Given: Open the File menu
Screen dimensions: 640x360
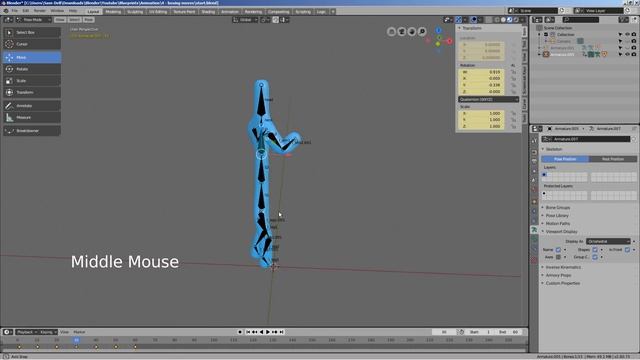Looking at the screenshot, I should point(15,11).
